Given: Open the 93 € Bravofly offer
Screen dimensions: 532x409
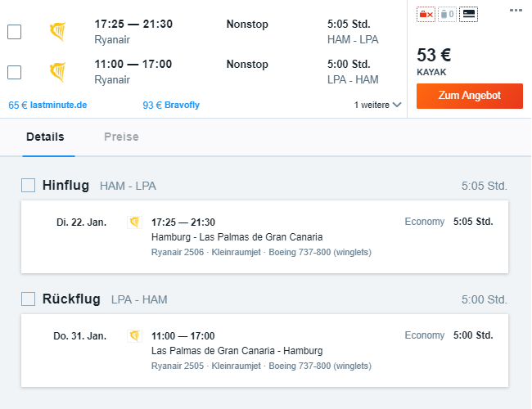Looking at the screenshot, I should 171,106.
